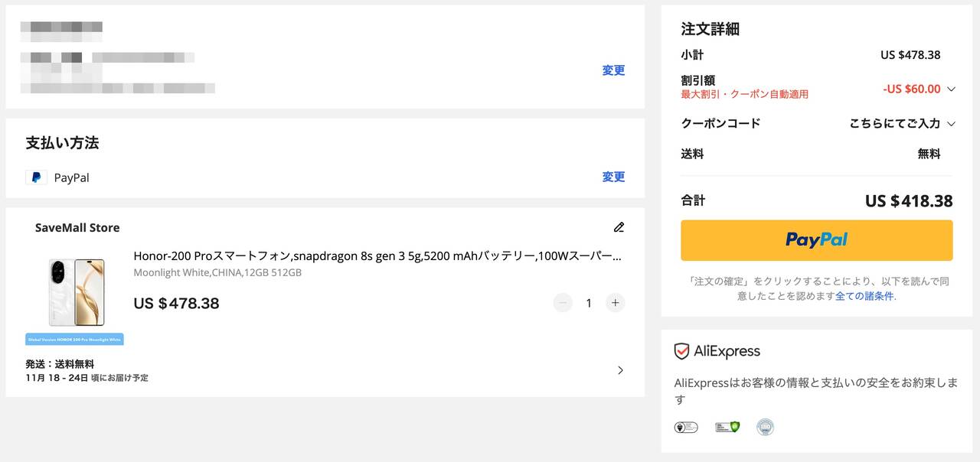
Task: Click the edit pencil icon beside SaveMall Store
Action: (619, 227)
